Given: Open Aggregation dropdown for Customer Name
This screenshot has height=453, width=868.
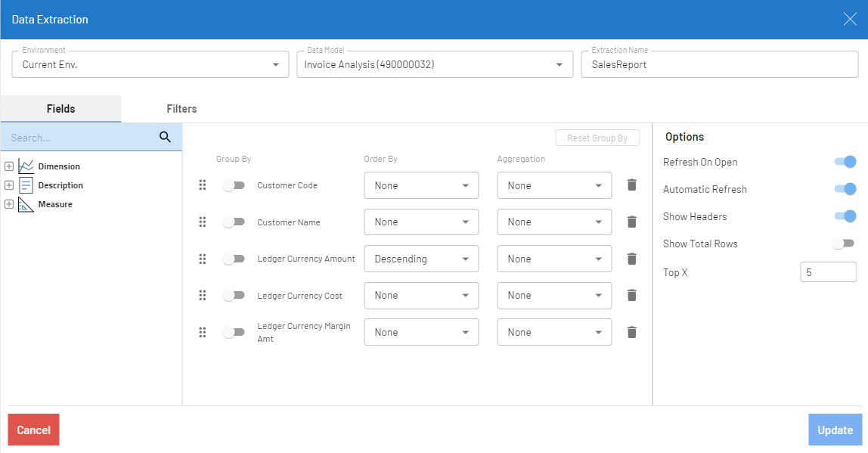Looking at the screenshot, I should (554, 222).
